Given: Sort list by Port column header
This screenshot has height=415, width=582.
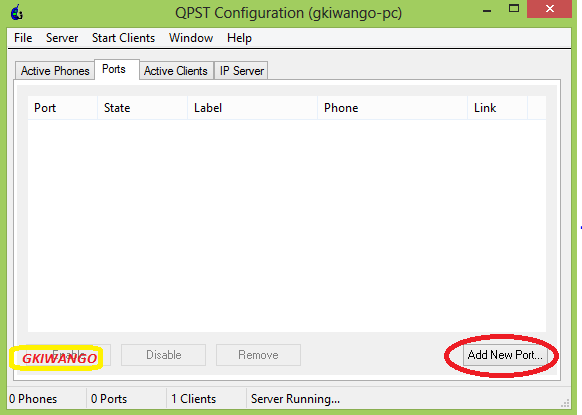Looking at the screenshot, I should [x=63, y=108].
